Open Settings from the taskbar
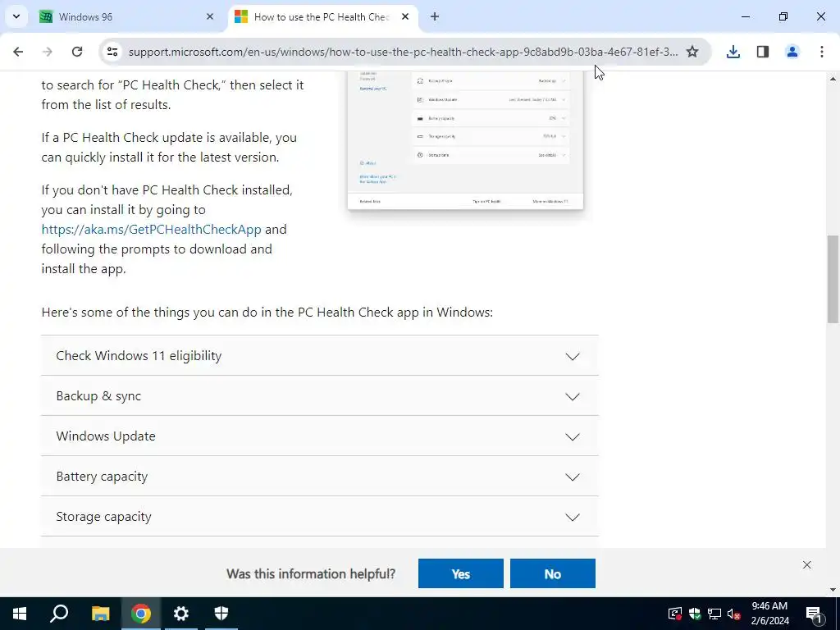840x630 pixels. click(181, 614)
